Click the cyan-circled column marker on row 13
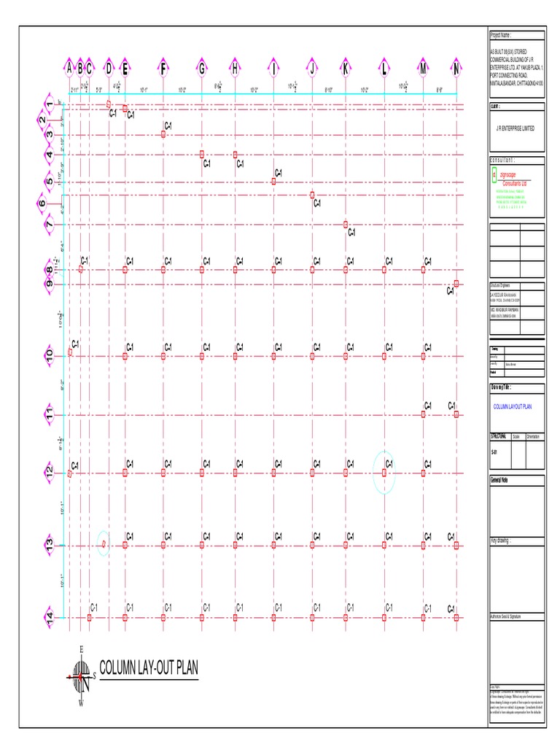 point(104,543)
